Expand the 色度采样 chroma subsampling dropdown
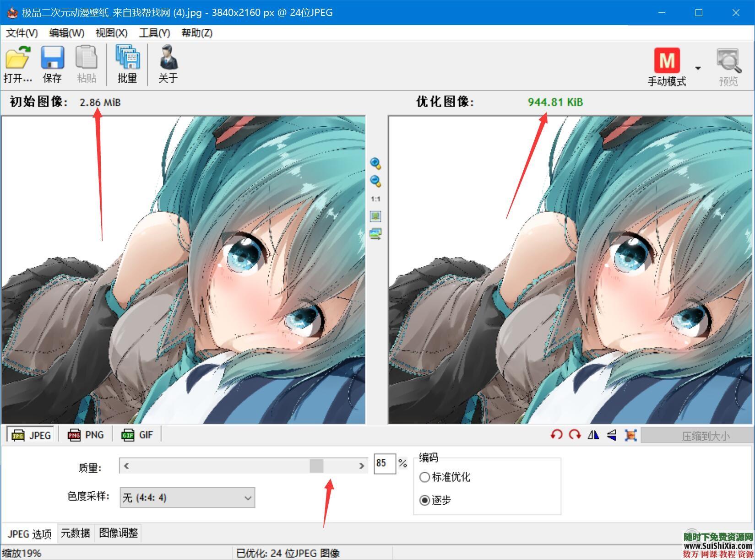Image resolution: width=755 pixels, height=560 pixels. [x=248, y=498]
